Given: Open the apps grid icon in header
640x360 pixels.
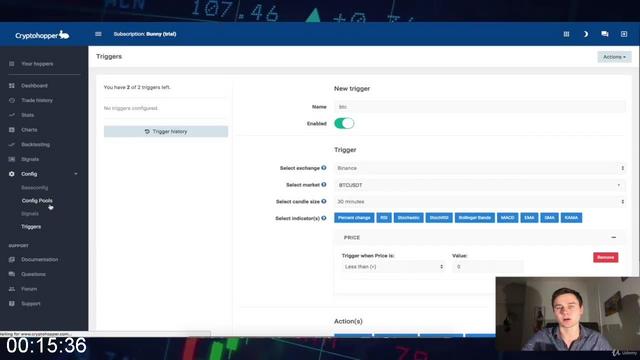Looking at the screenshot, I should click(x=566, y=34).
